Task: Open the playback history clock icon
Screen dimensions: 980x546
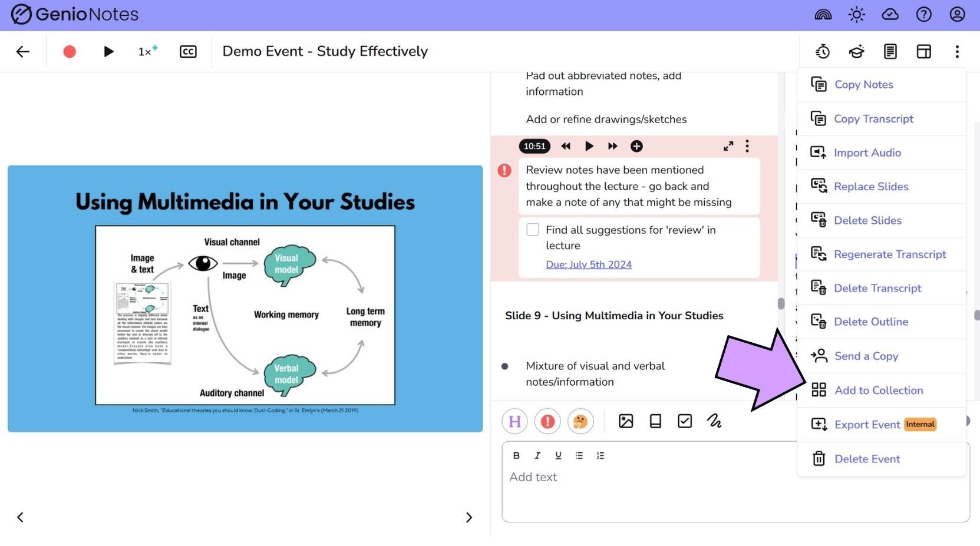Action: point(823,51)
